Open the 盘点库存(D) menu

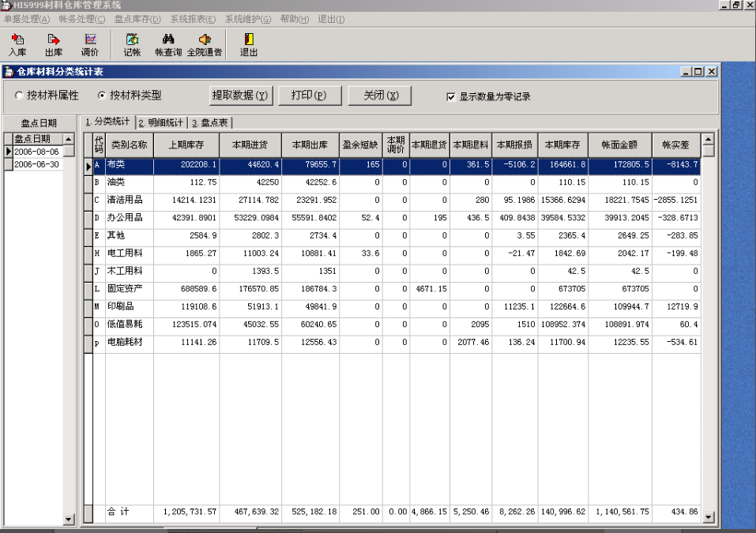click(x=137, y=19)
